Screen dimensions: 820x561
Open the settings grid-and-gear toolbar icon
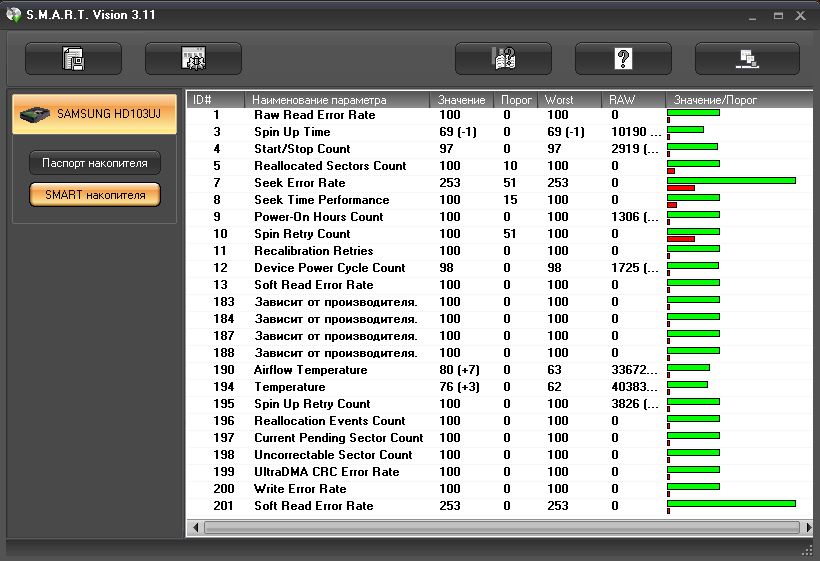click(x=193, y=59)
